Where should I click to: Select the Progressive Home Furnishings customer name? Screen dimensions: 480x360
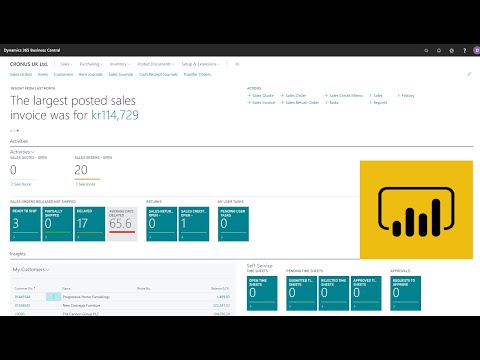[x=86, y=297]
